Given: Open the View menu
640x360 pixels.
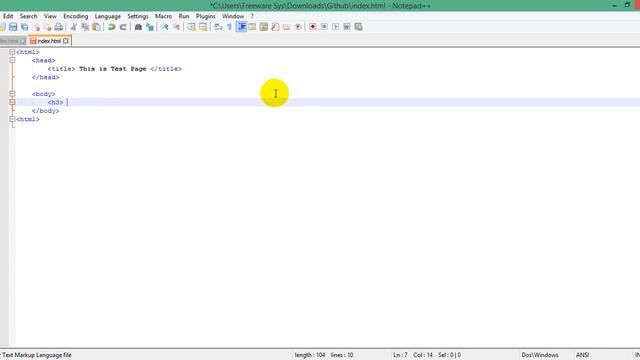Looking at the screenshot, I should (x=50, y=16).
